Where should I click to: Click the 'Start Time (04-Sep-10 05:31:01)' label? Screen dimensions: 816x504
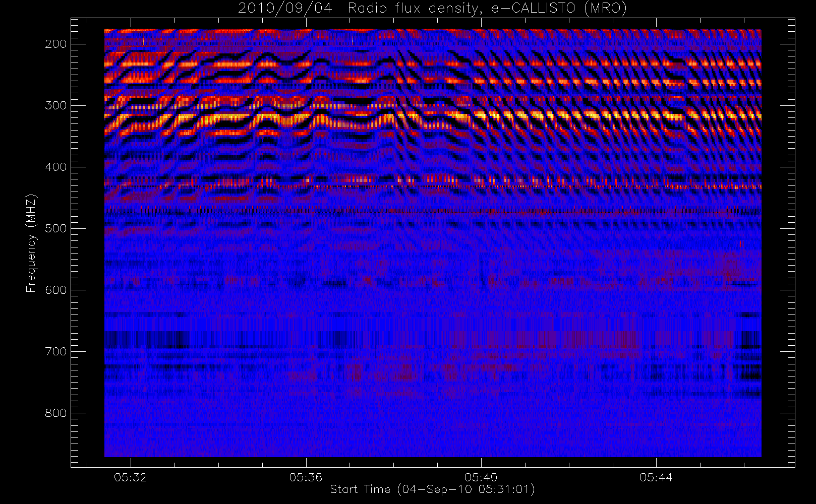coord(433,489)
